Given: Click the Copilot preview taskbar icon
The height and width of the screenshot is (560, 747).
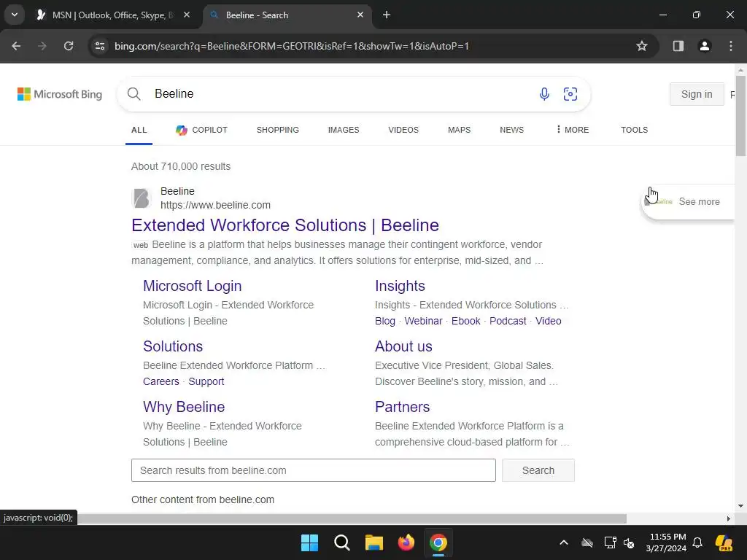Looking at the screenshot, I should [x=724, y=542].
